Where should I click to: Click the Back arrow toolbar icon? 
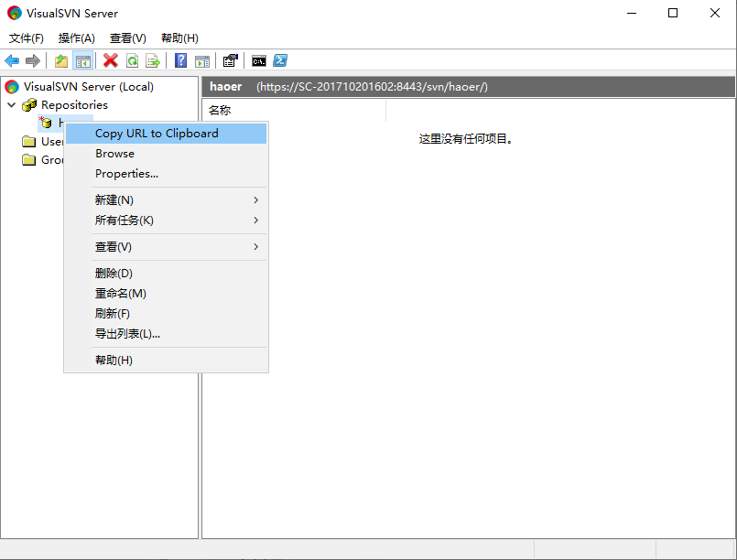[12, 60]
